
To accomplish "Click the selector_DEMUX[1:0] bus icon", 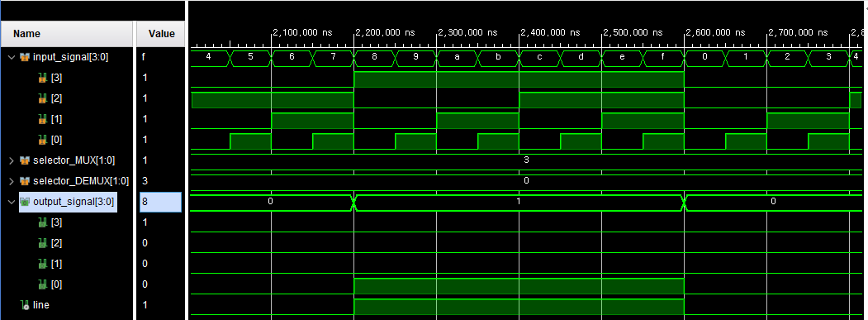I will (24, 181).
